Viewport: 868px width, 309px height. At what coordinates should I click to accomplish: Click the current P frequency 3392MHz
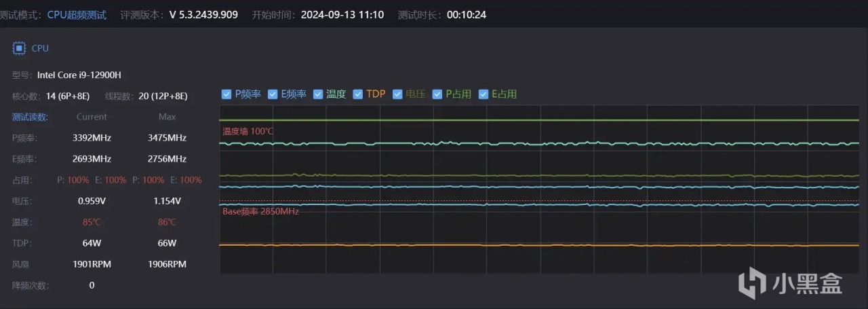point(92,138)
